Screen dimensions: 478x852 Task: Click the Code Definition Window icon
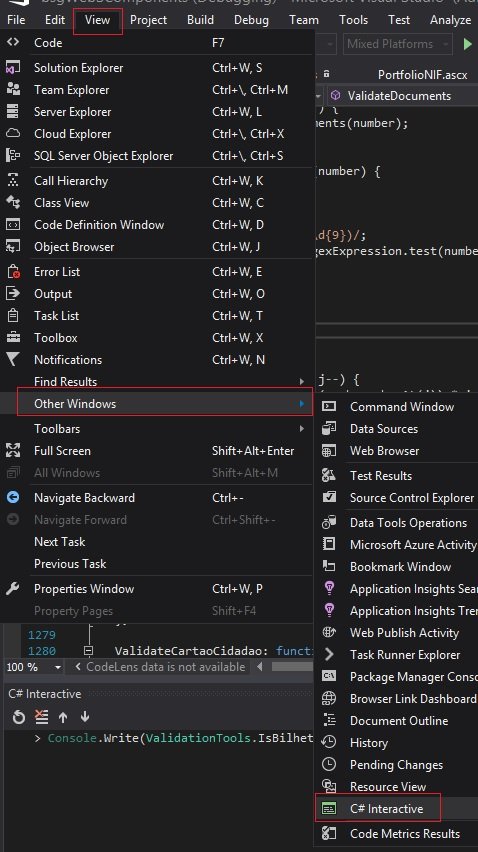click(x=13, y=224)
